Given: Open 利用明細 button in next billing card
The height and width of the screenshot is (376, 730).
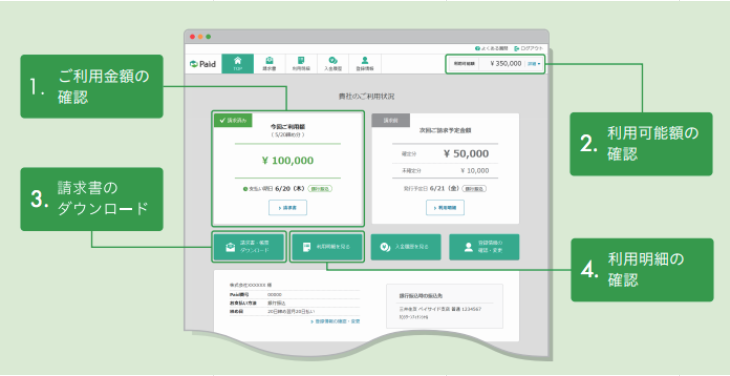Looking at the screenshot, I should coord(445,208).
